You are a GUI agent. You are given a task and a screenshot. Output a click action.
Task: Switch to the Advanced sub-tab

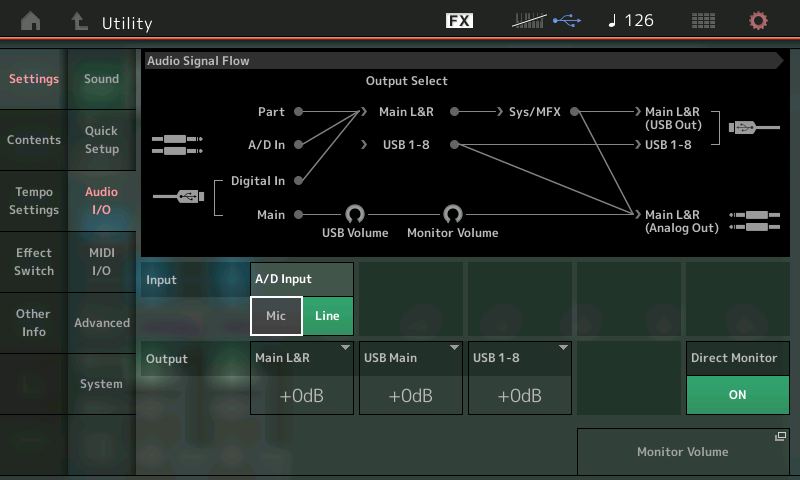click(102, 323)
